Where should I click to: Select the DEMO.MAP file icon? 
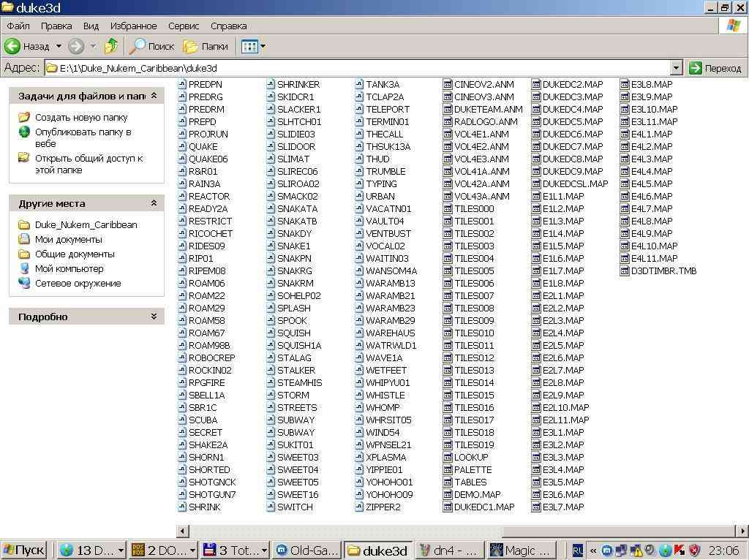(448, 495)
